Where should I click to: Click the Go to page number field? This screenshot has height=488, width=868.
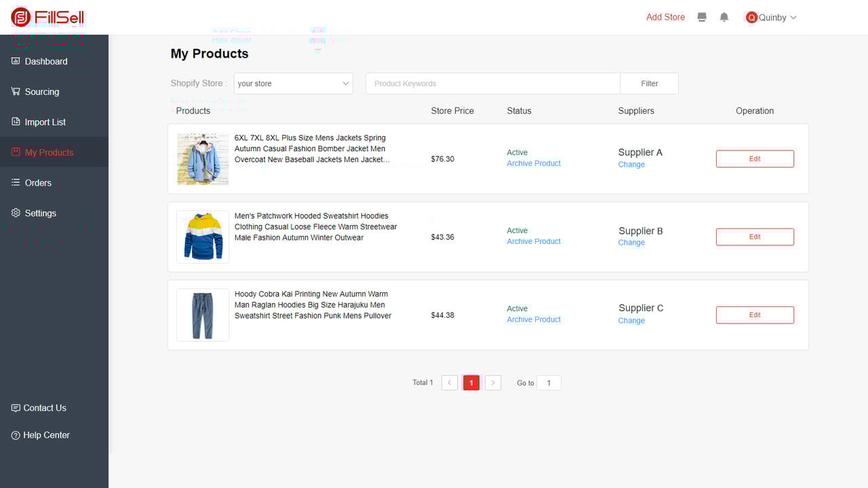point(549,383)
